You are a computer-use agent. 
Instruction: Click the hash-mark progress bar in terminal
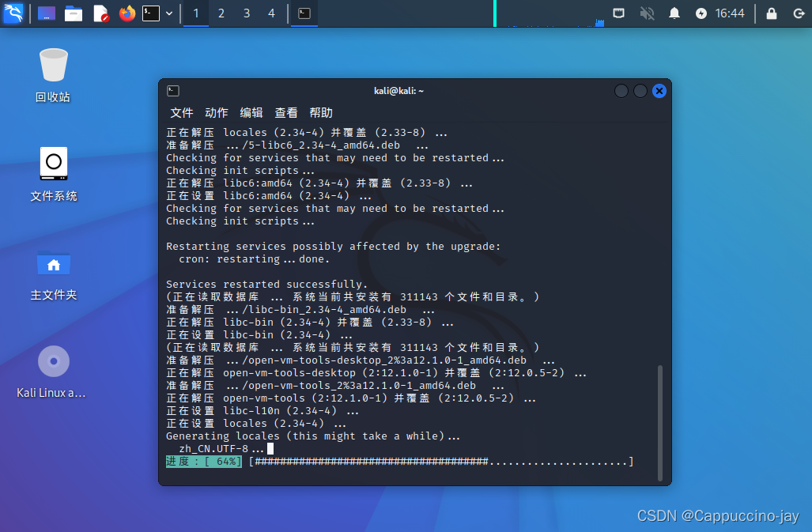[x=441, y=461]
